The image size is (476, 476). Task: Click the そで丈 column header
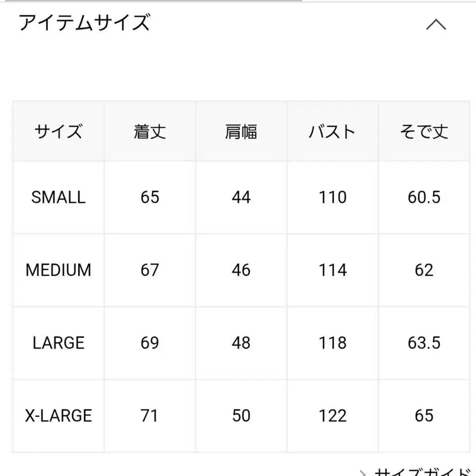point(424,131)
